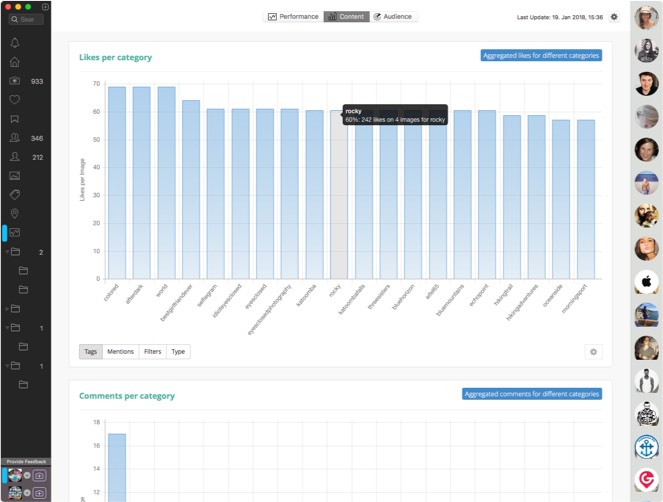Click 'Aggregated comments for different categories' button
The height and width of the screenshot is (502, 663).
(x=532, y=394)
